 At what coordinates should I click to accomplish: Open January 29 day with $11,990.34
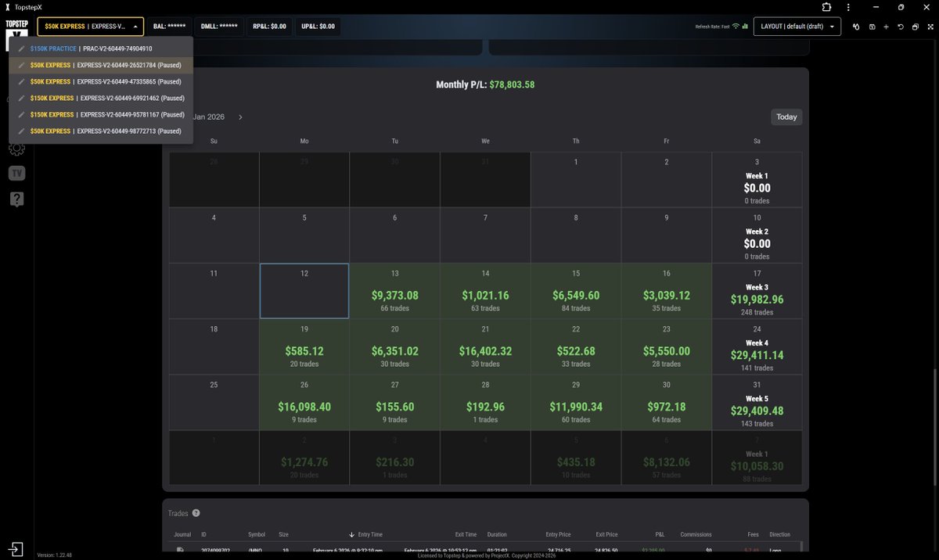pos(576,402)
